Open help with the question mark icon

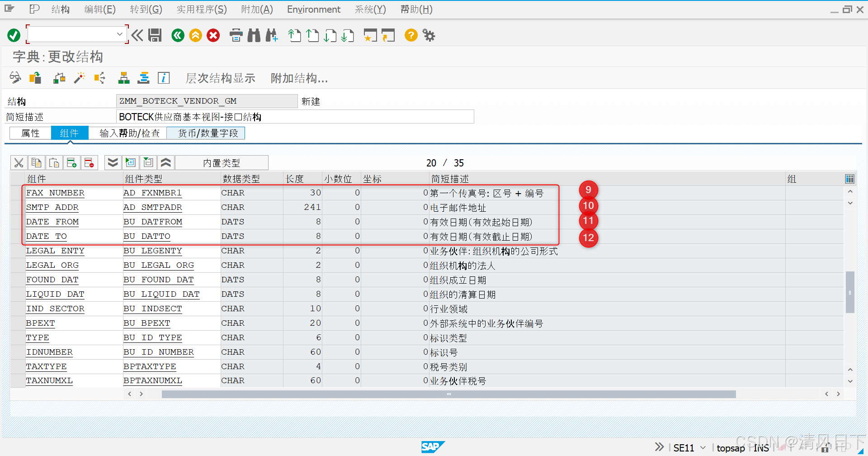410,35
